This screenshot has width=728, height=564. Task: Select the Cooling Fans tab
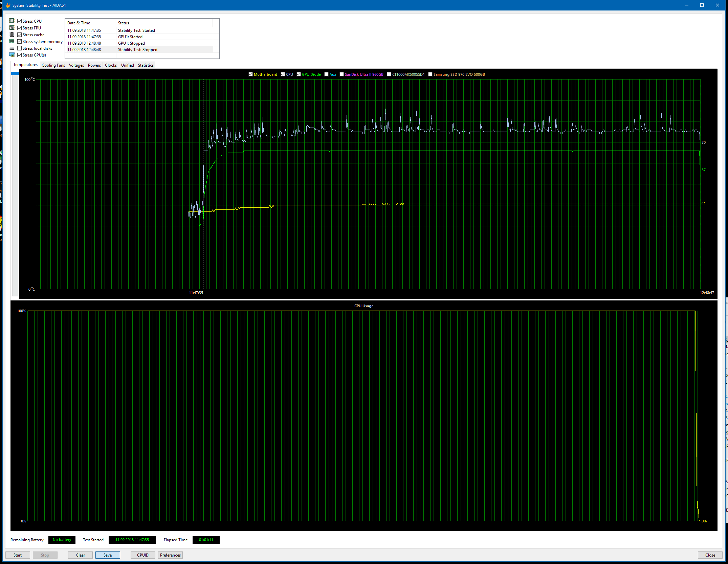pyautogui.click(x=53, y=65)
